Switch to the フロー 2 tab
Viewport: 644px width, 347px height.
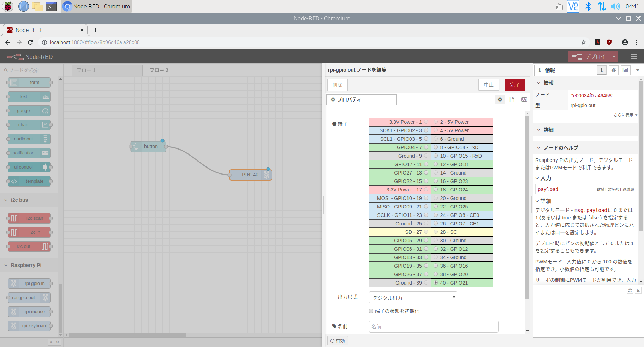click(180, 70)
